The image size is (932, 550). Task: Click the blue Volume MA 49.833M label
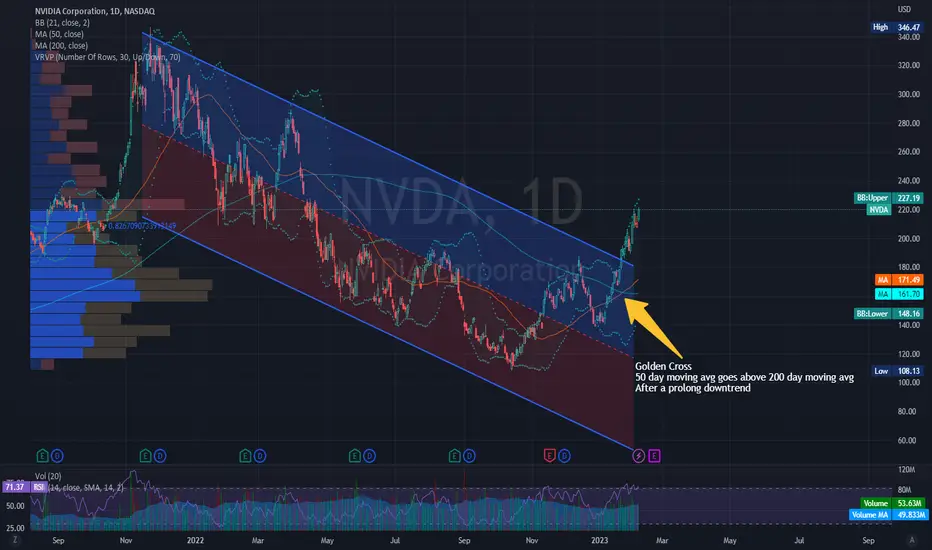[x=889, y=515]
